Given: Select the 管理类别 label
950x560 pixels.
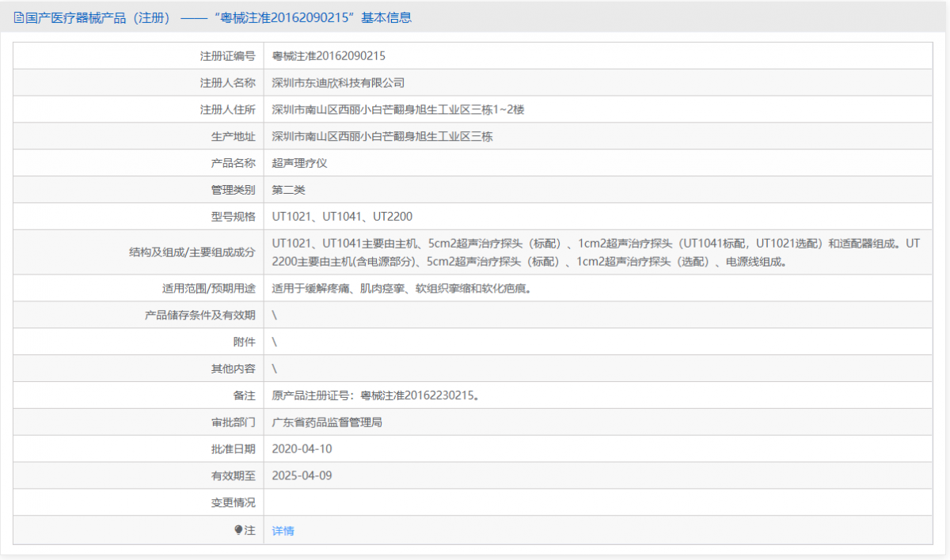Looking at the screenshot, I should pyautogui.click(x=234, y=190).
